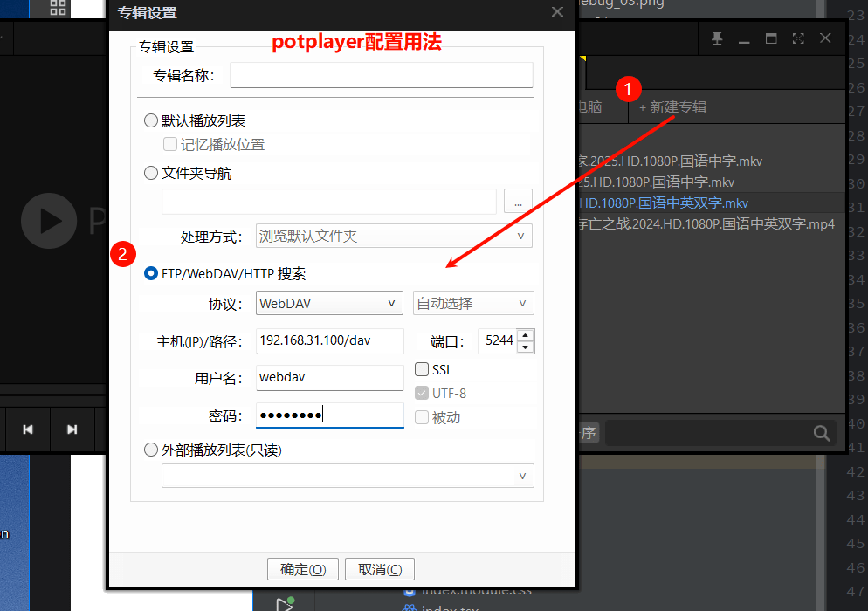The height and width of the screenshot is (611, 868).
Task: Toggle the 被动 checkbox
Action: tap(422, 417)
